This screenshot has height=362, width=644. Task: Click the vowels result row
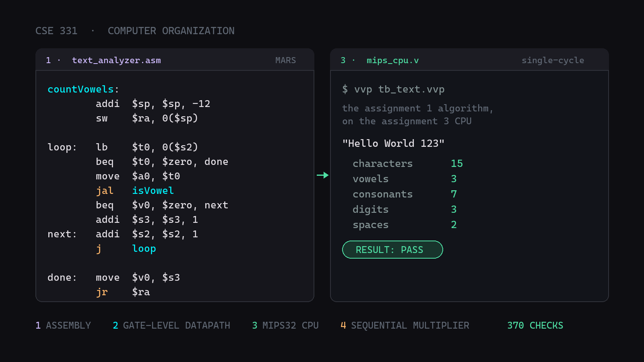coord(405,179)
